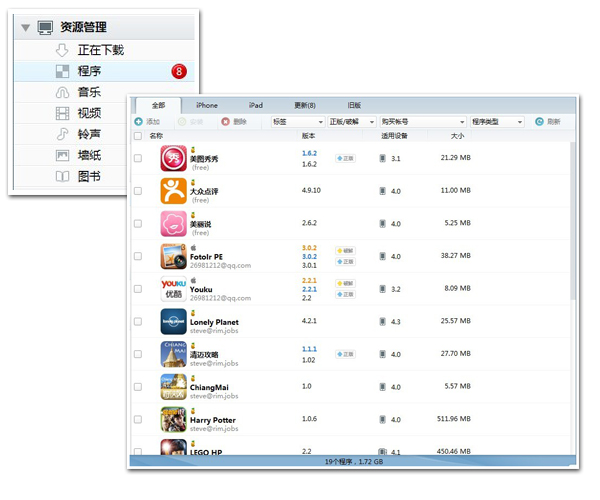Viewport: 600px width, 500px height.
Task: Click 清迈攻略 blue version 1.1.1
Action: click(309, 349)
